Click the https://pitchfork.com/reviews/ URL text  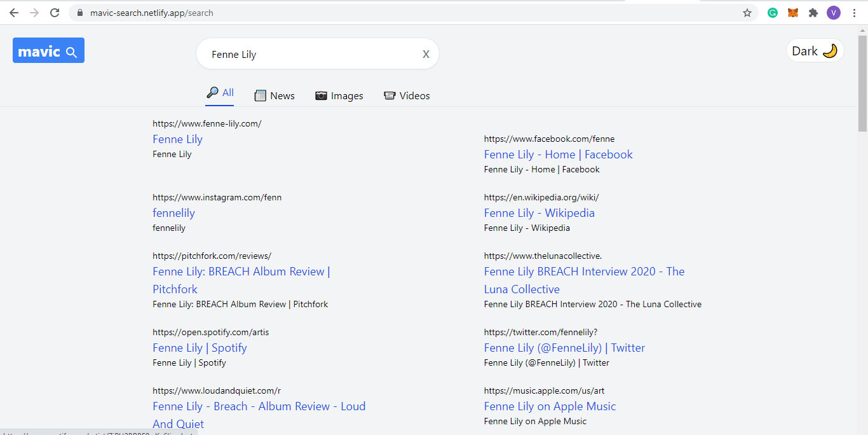(212, 256)
